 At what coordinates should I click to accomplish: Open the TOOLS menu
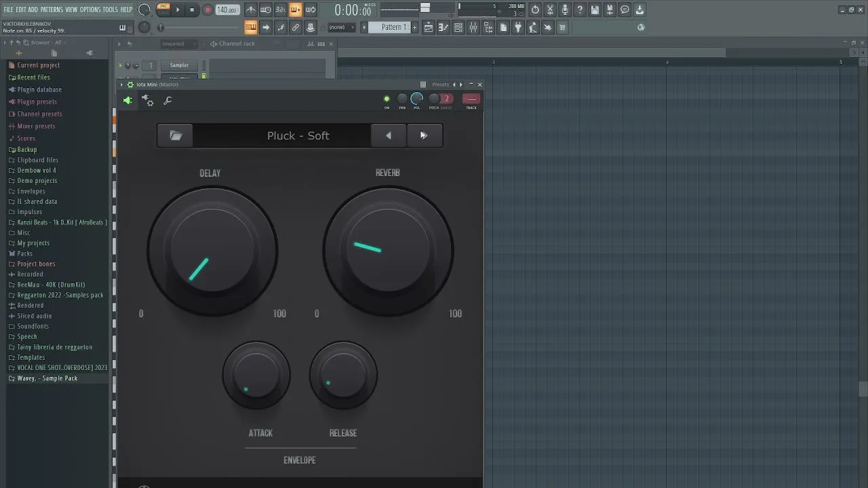point(111,9)
